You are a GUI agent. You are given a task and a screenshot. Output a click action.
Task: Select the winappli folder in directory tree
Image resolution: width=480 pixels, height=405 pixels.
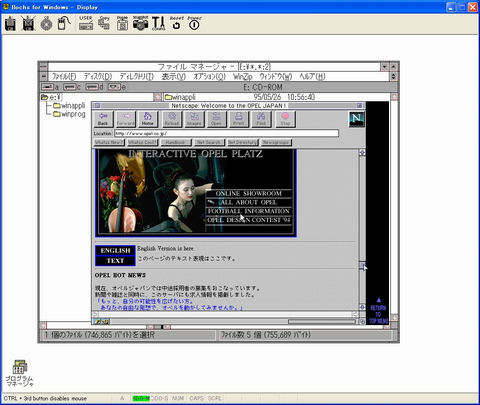(69, 106)
